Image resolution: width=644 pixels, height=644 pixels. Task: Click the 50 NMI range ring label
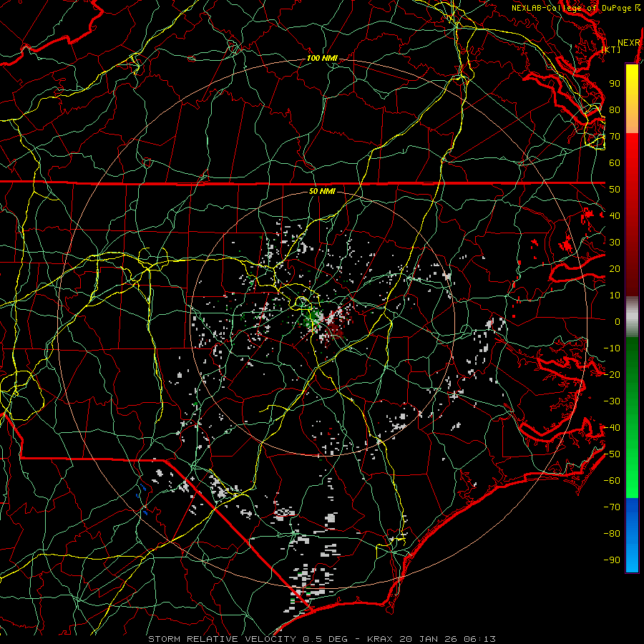(x=322, y=191)
